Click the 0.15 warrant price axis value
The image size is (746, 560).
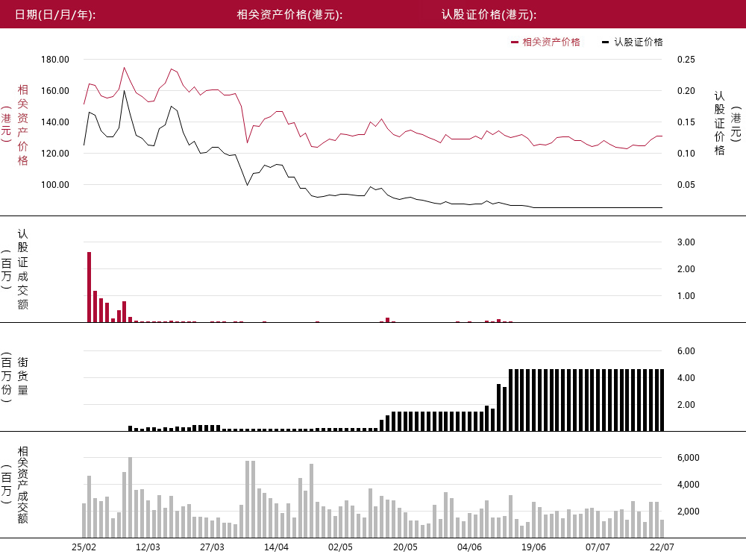(x=686, y=122)
